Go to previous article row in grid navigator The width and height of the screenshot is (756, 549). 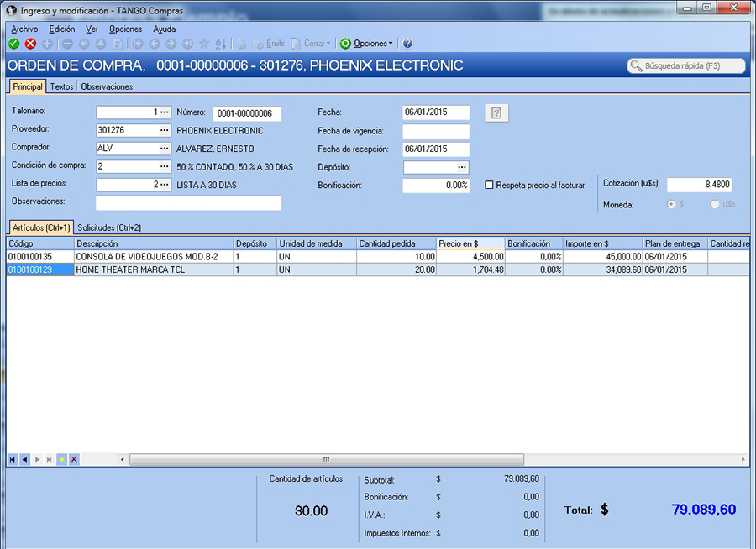24,459
